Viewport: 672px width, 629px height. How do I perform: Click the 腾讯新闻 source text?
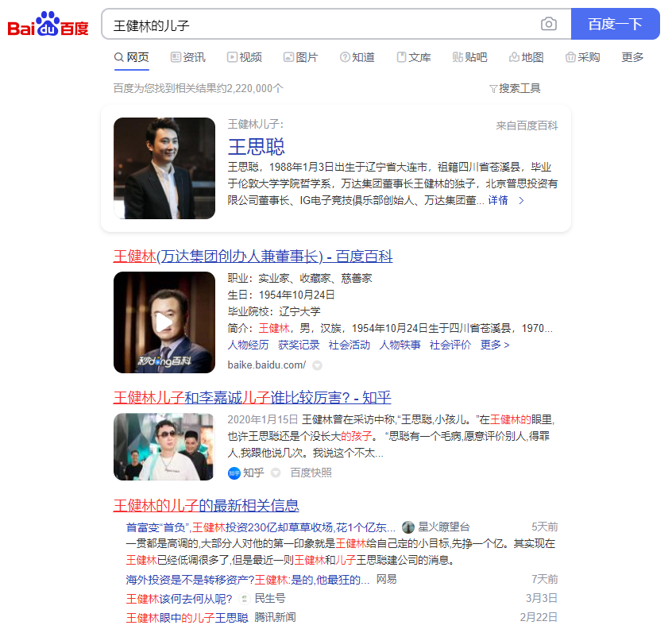pyautogui.click(x=275, y=617)
